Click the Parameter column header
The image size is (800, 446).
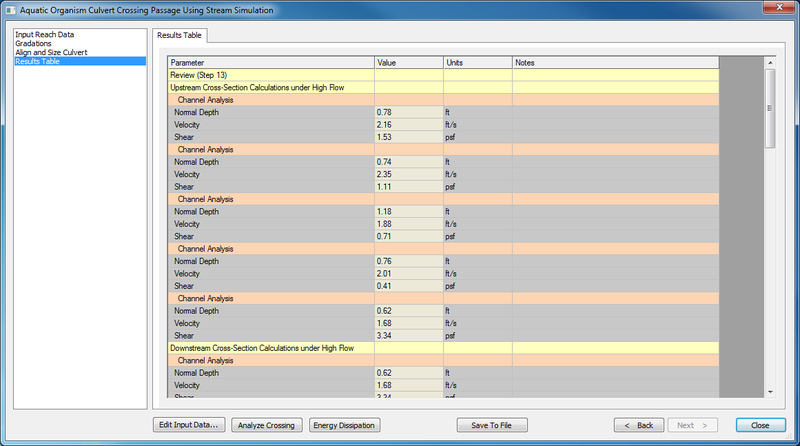[x=271, y=62]
